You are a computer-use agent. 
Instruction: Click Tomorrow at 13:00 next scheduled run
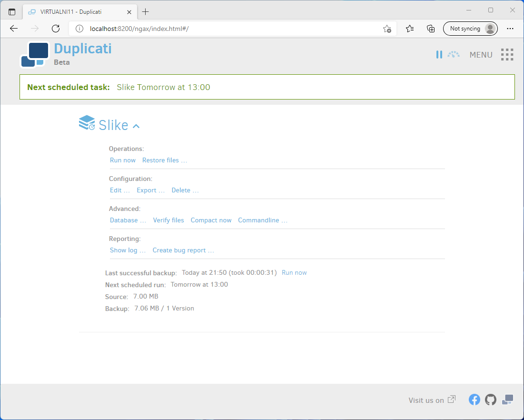(x=199, y=285)
